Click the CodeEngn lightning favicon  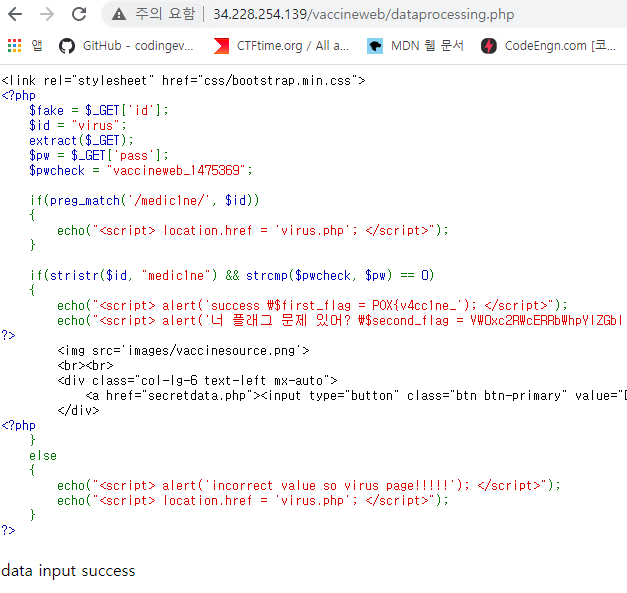tap(489, 46)
